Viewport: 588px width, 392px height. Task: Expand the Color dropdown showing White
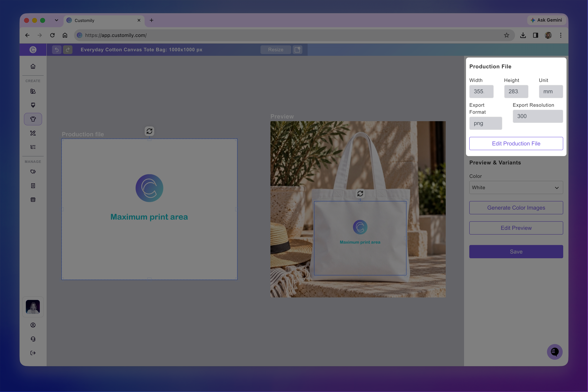click(x=516, y=187)
